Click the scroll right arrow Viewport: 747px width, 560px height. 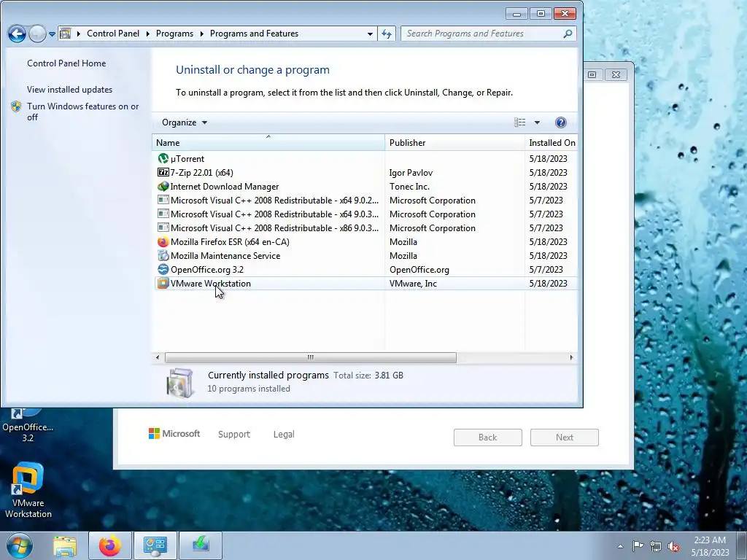[571, 357]
